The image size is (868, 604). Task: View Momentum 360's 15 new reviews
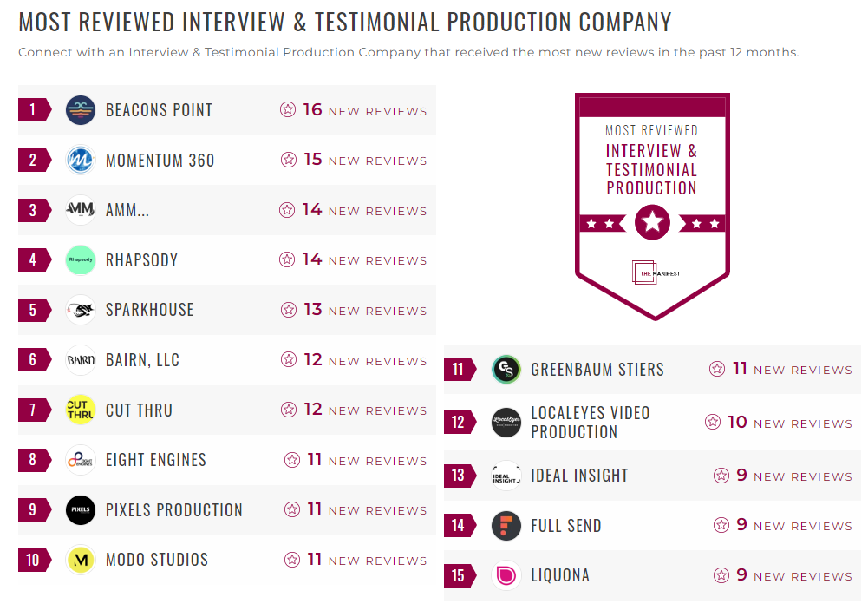pyautogui.click(x=364, y=161)
